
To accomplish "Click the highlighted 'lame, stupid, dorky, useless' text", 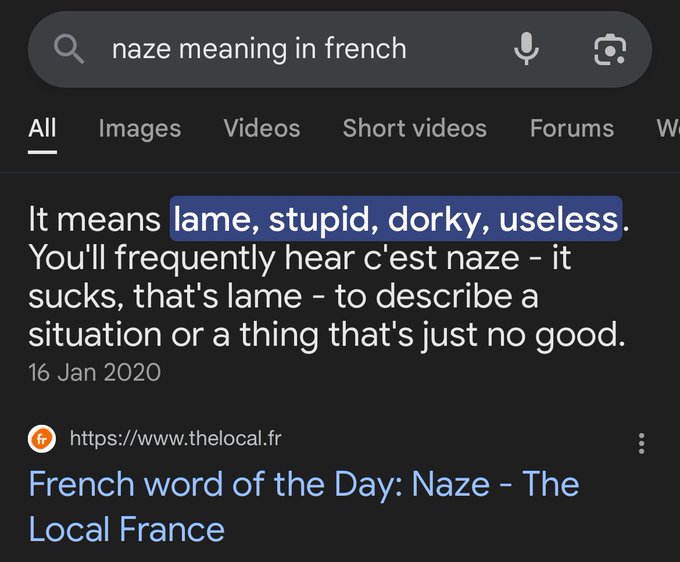I will 396,218.
